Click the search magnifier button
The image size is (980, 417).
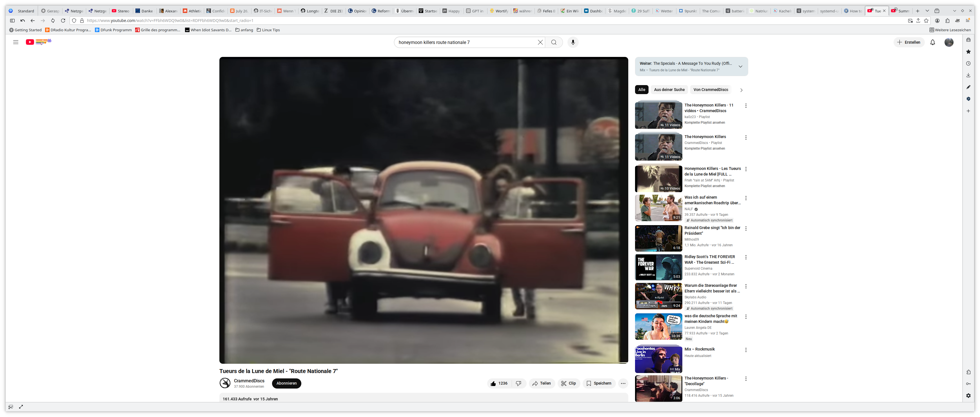pos(554,42)
